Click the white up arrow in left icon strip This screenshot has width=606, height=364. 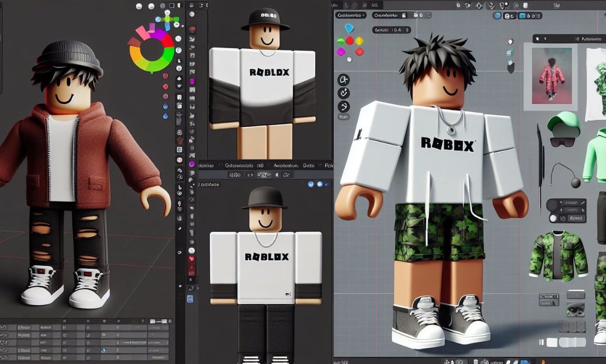pyautogui.click(x=179, y=79)
